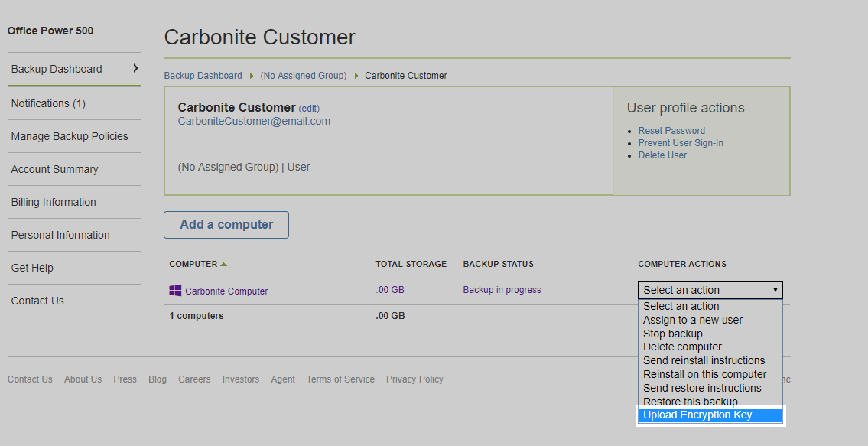This screenshot has height=446, width=868.
Task: Go to Manage Backup Policies
Action: coord(70,136)
